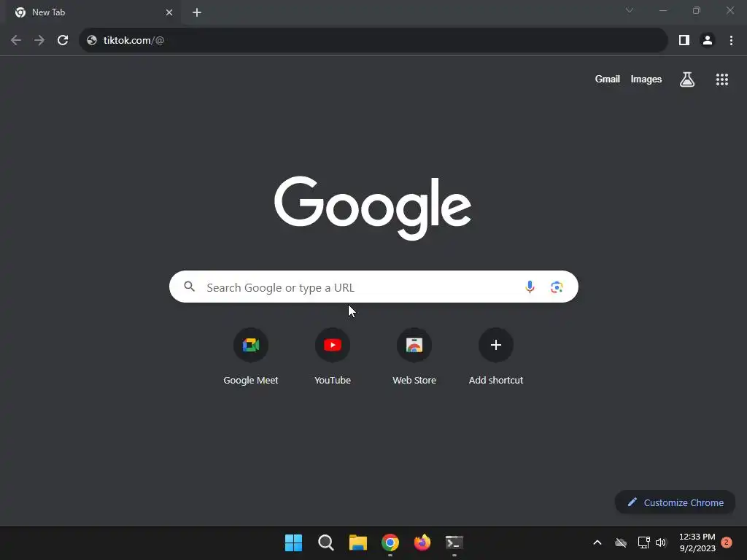Close the New Tab tab
747x560 pixels.
click(x=169, y=12)
